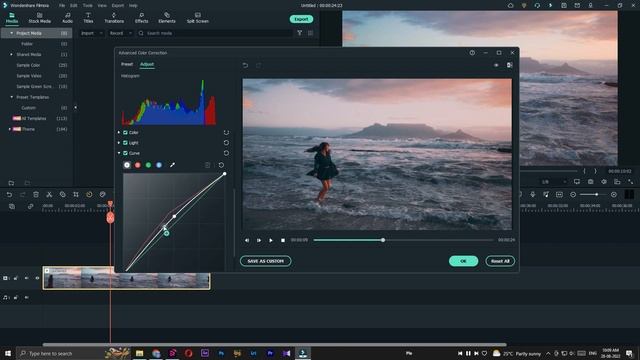Open the Help menu
Screen dimensions: 640x360
[x=133, y=6]
